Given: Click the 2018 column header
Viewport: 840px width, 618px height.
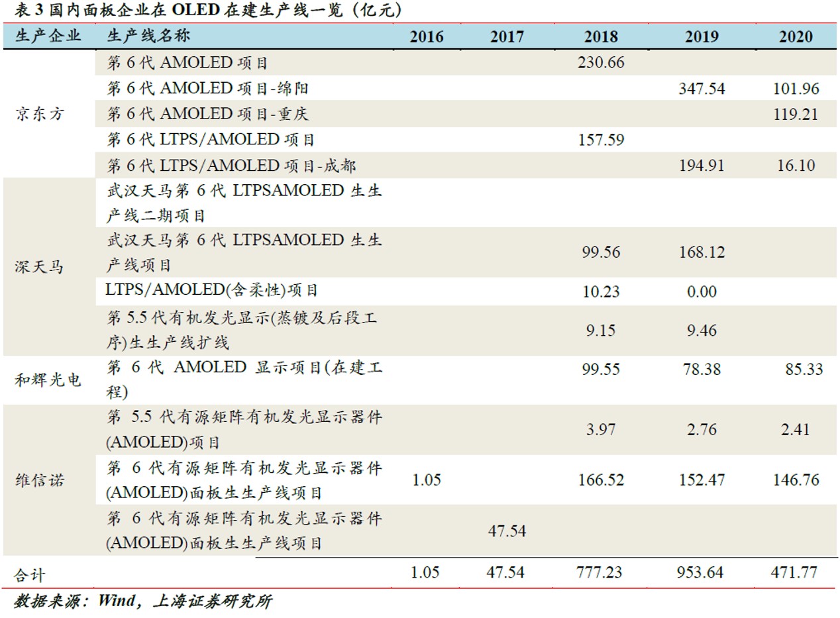Looking at the screenshot, I should 601,36.
